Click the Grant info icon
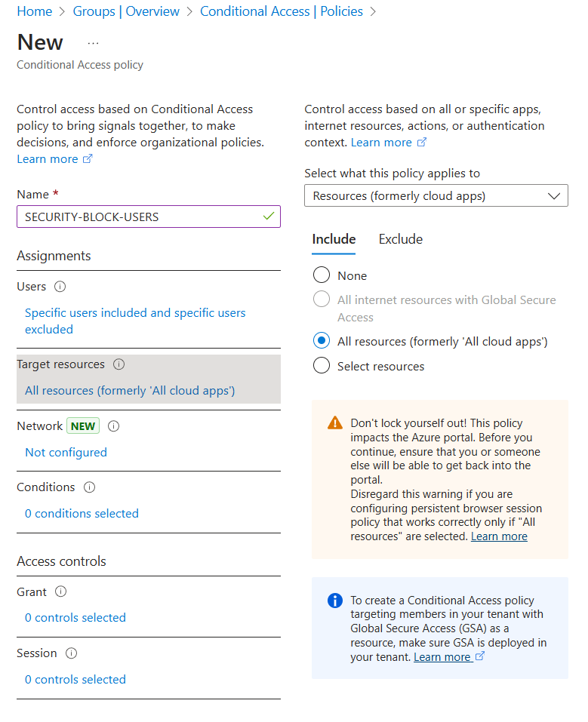Viewport: 588px width, 722px height. [61, 591]
